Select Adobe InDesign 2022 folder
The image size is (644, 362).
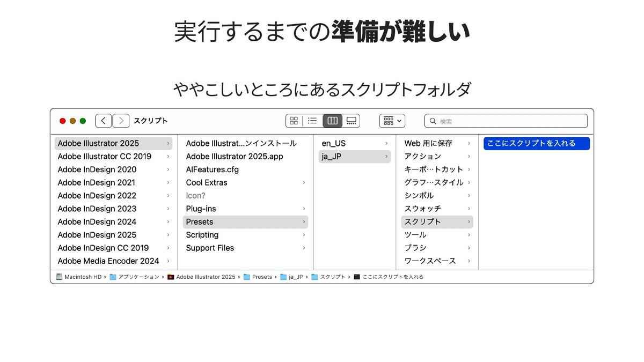click(x=113, y=196)
